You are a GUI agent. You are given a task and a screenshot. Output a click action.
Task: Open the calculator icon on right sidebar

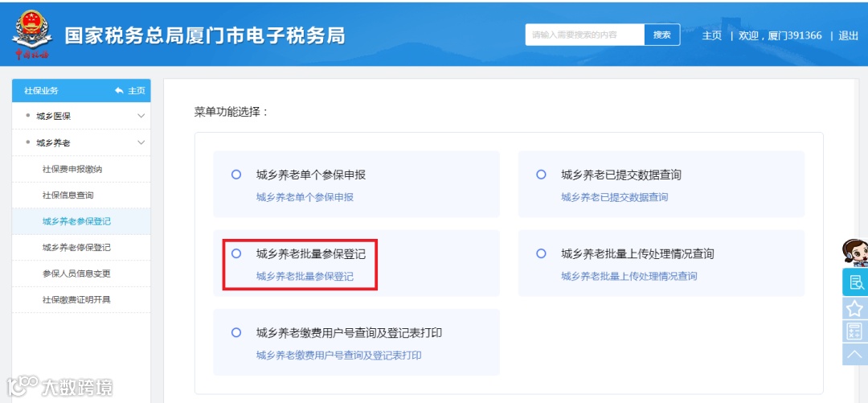[x=855, y=331]
